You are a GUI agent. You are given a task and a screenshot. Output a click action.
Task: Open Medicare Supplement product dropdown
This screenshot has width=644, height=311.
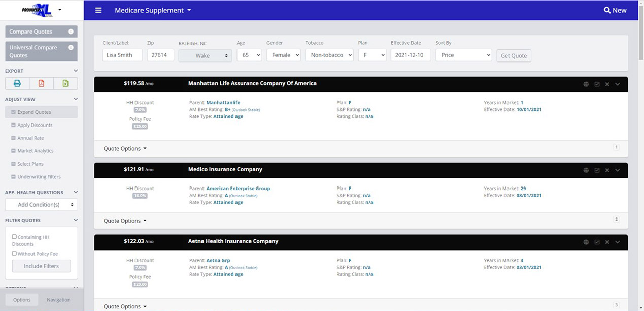pos(153,10)
